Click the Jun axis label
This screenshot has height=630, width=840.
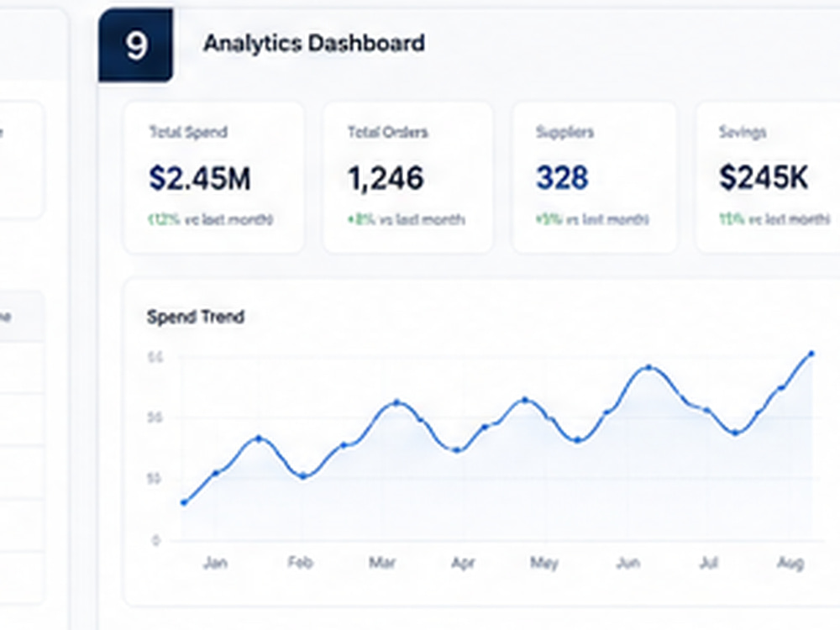click(627, 563)
